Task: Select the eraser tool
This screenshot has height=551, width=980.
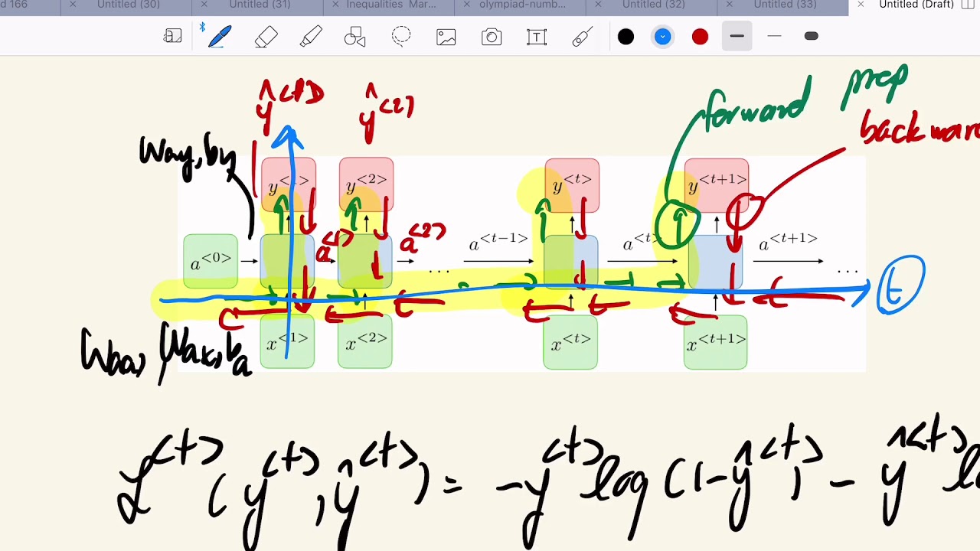Action: (x=266, y=37)
